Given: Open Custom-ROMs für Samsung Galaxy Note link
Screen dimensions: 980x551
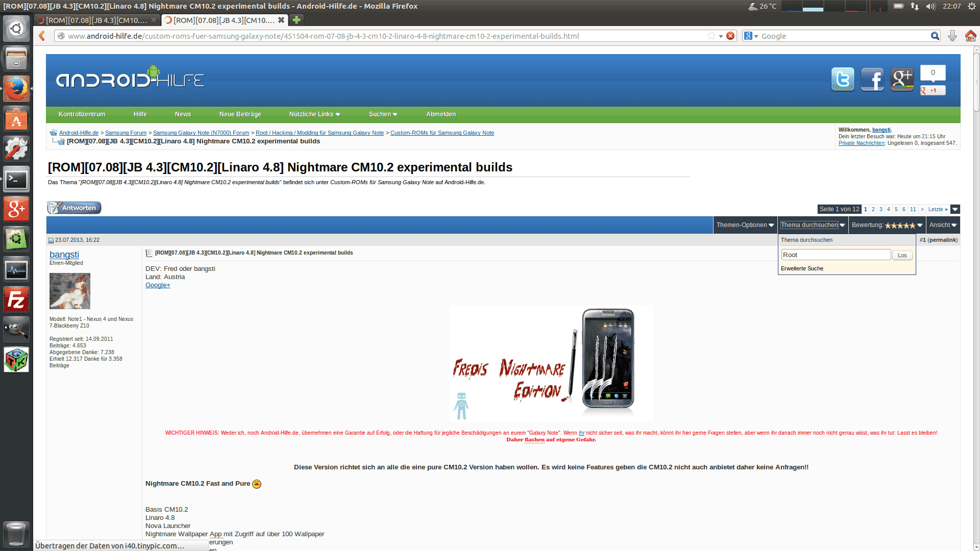Looking at the screenshot, I should click(x=442, y=133).
